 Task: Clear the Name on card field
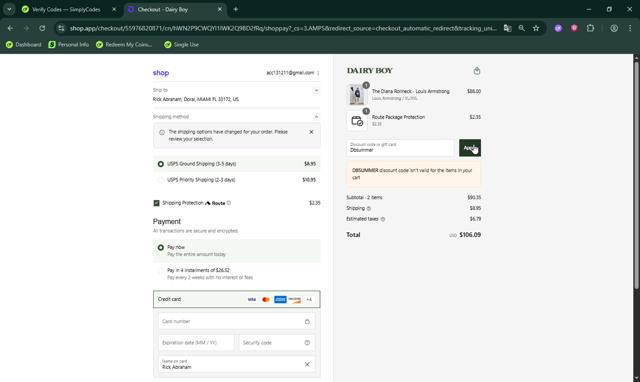pos(307,364)
